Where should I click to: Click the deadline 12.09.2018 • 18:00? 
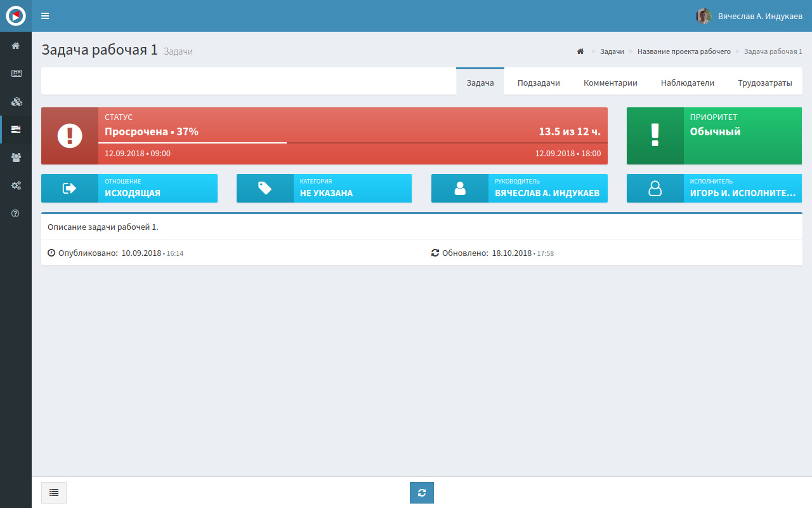click(568, 154)
